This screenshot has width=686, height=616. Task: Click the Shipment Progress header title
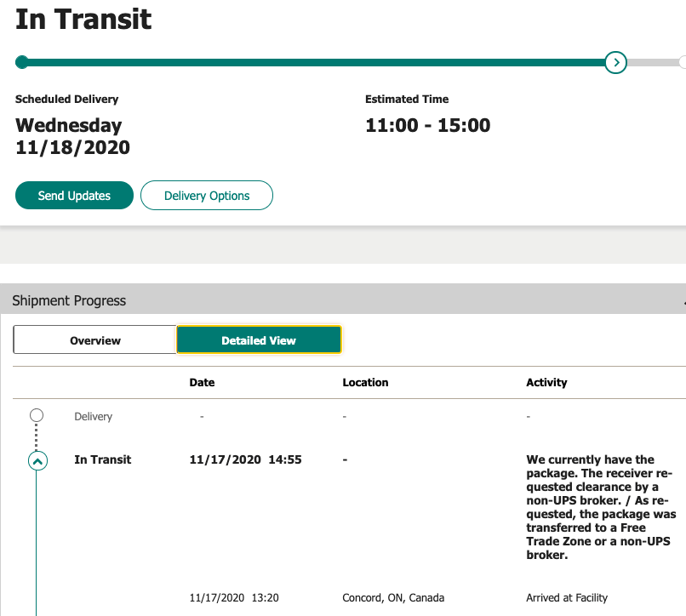pos(69,300)
